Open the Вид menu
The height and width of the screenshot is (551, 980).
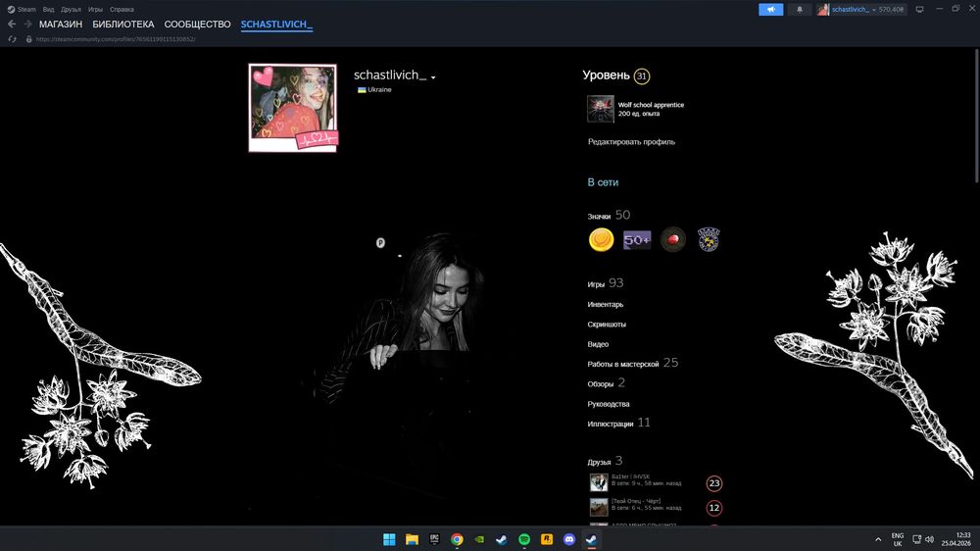pos(48,9)
